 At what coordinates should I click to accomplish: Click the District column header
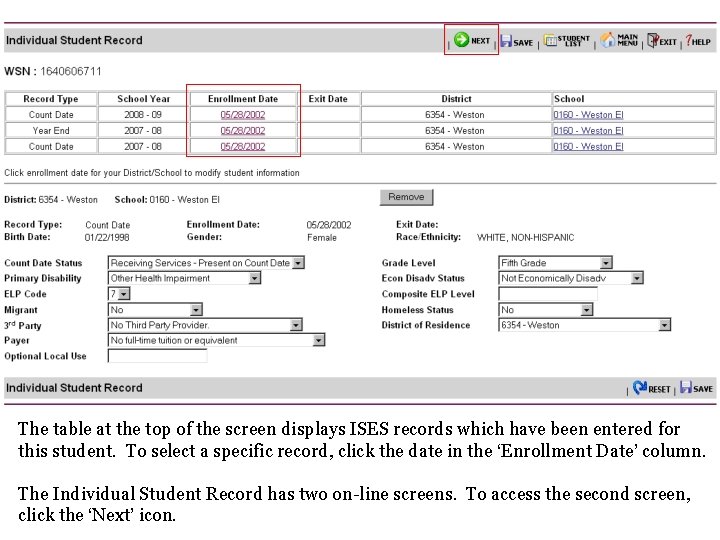pyautogui.click(x=456, y=99)
